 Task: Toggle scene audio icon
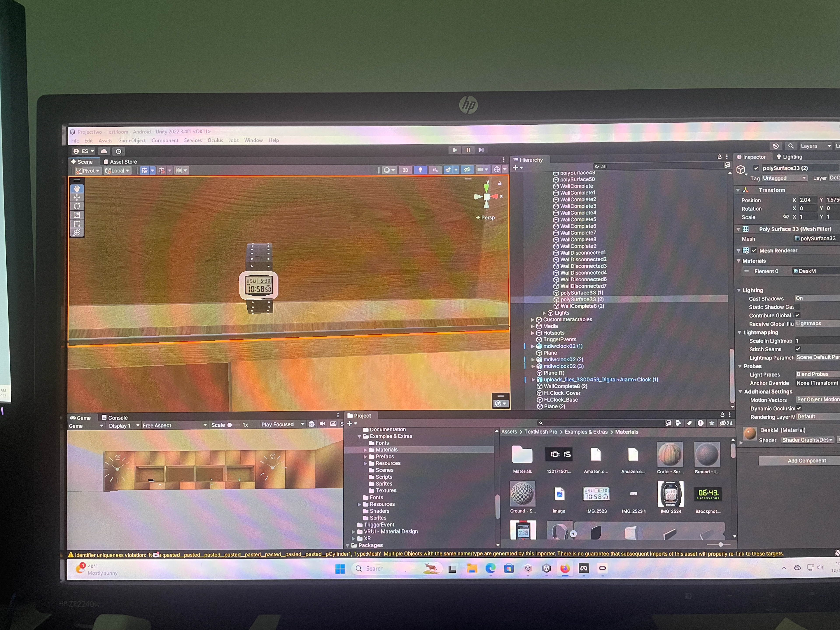[435, 170]
